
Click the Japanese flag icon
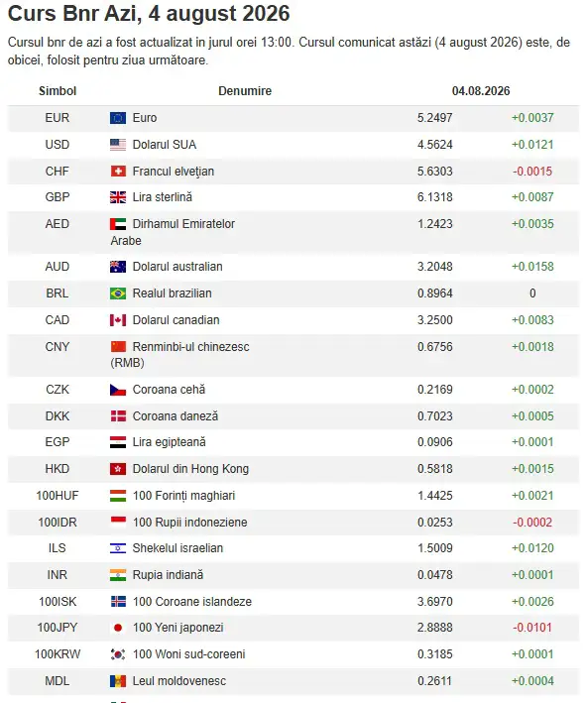click(118, 628)
